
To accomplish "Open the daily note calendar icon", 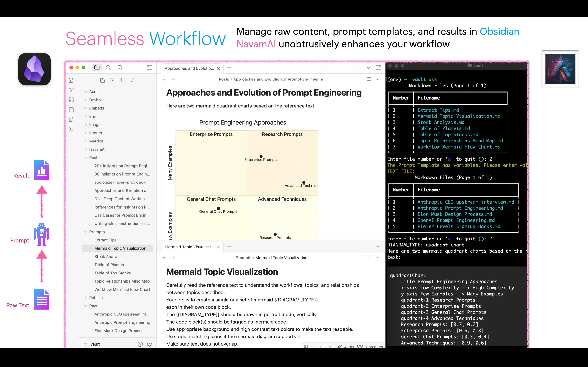I will coord(71,110).
